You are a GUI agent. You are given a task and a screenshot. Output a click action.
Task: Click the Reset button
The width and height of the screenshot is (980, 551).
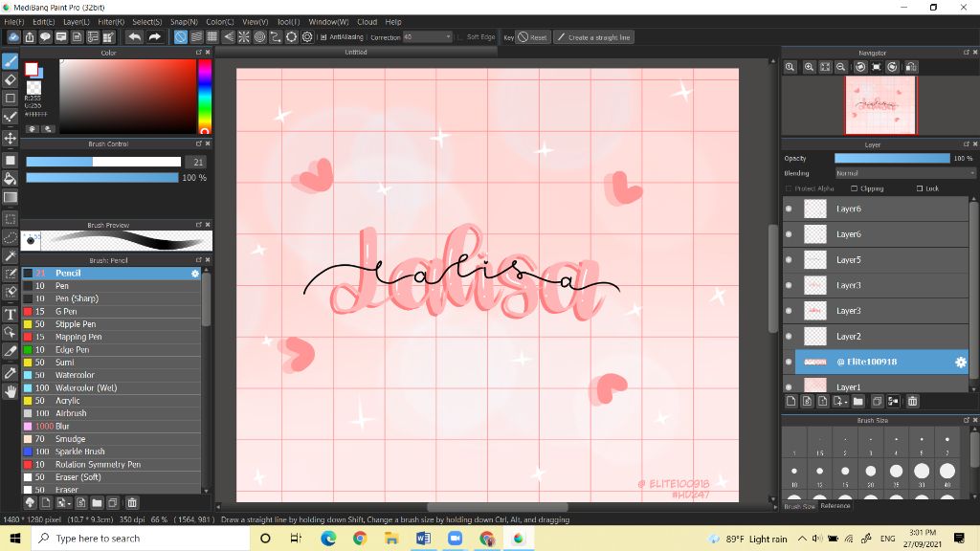point(532,37)
